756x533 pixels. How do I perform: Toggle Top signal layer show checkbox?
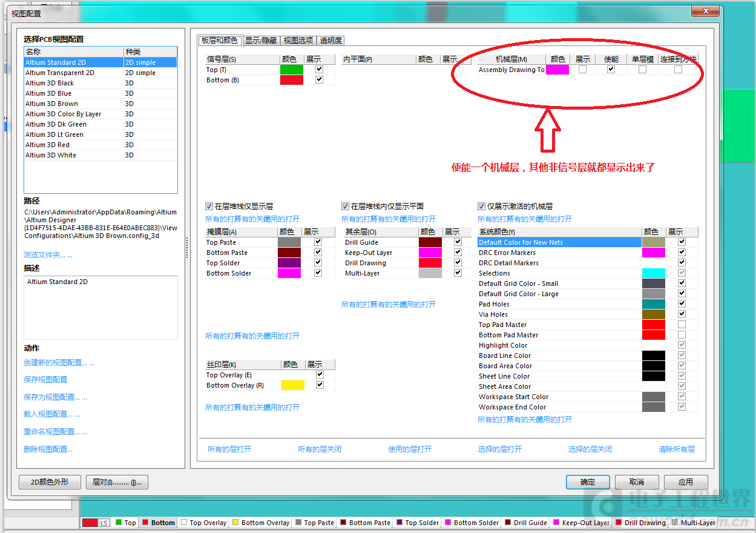pos(320,70)
